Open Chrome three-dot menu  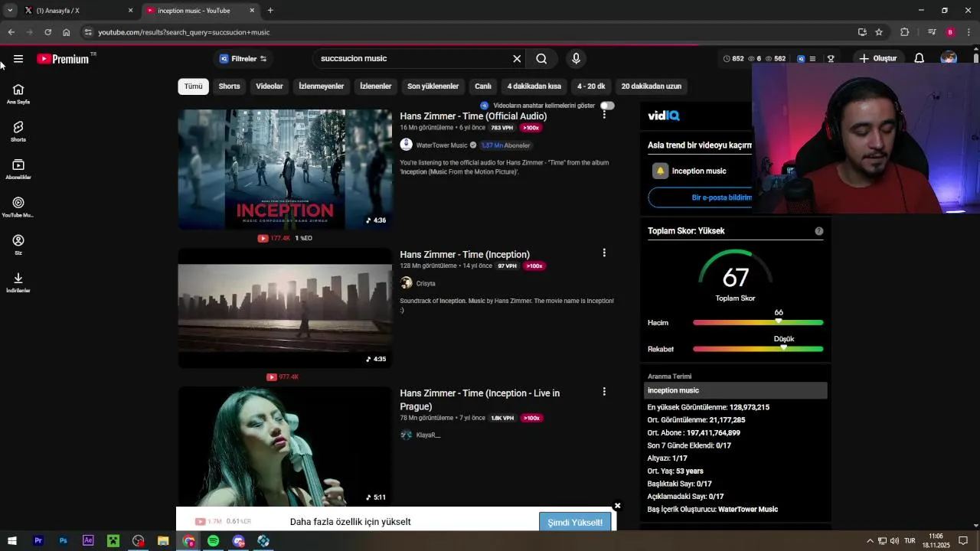click(x=969, y=32)
